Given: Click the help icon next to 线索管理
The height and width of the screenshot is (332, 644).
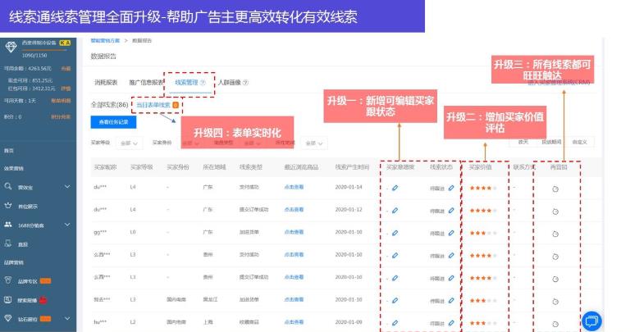Looking at the screenshot, I should pyautogui.click(x=203, y=83).
